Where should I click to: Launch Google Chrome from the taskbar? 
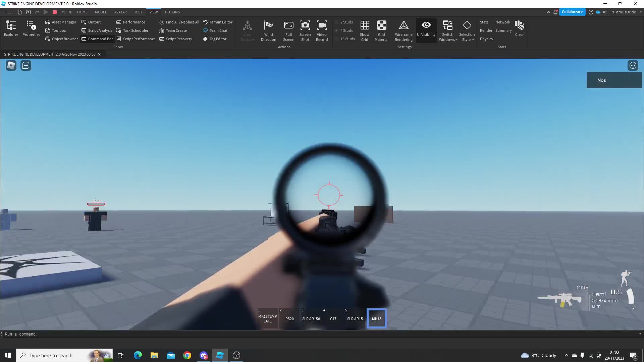coord(187,355)
